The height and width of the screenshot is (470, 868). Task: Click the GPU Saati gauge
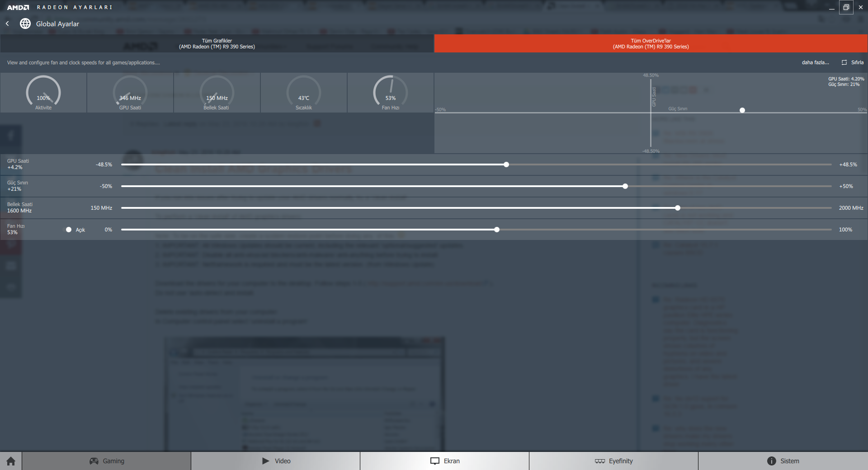(130, 93)
